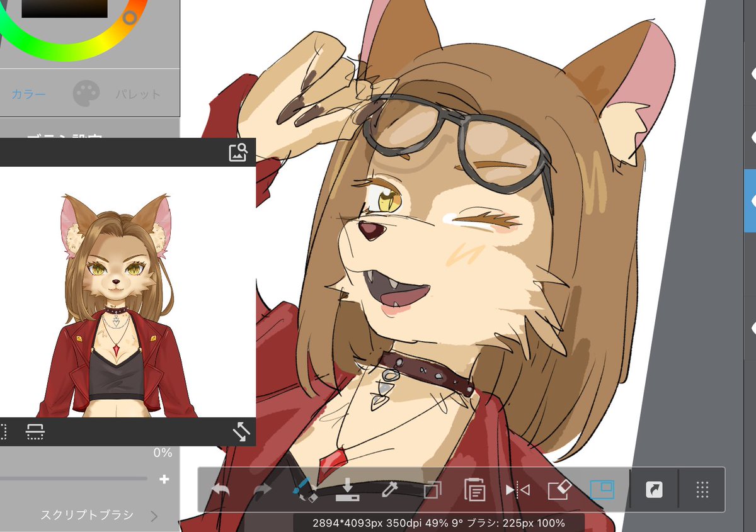
Task: Increase the value with the plus button
Action: tap(164, 479)
